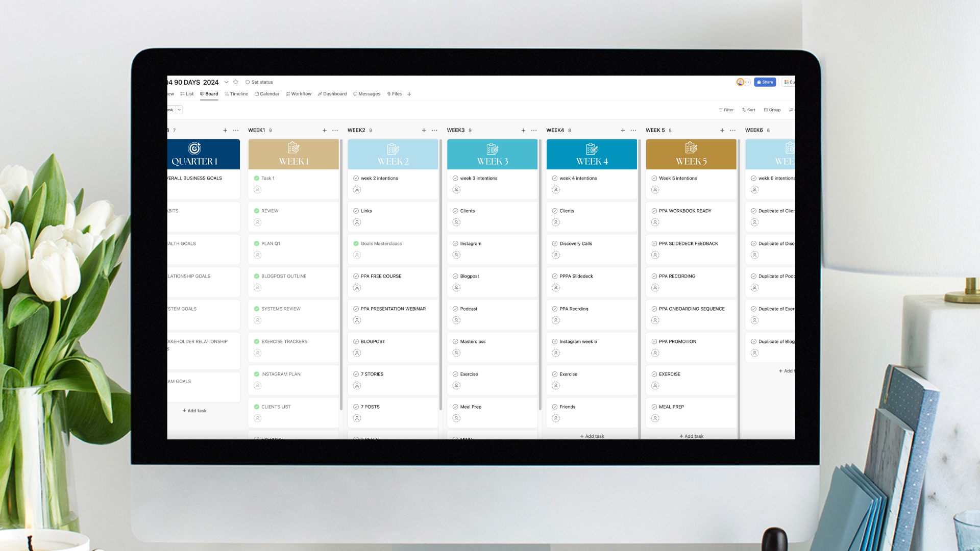980x551 pixels.
Task: Click the Sort icon button
Action: [x=748, y=110]
